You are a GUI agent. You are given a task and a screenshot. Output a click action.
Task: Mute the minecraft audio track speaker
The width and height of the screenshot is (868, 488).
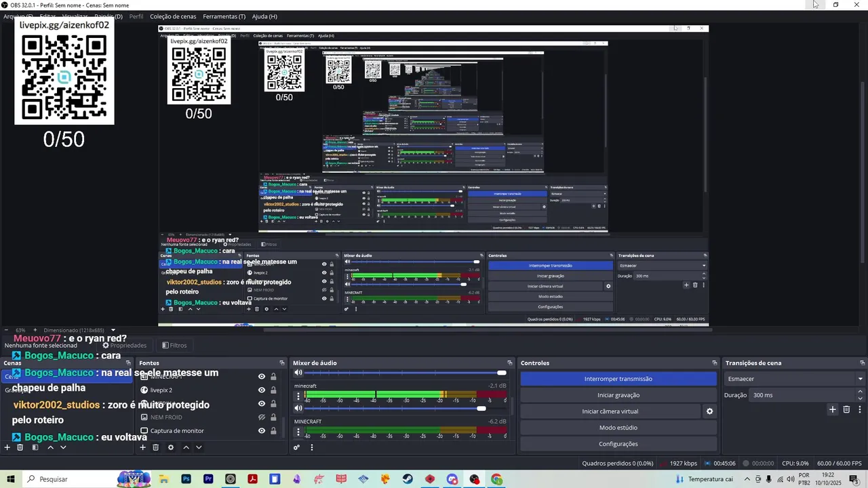coord(298,408)
